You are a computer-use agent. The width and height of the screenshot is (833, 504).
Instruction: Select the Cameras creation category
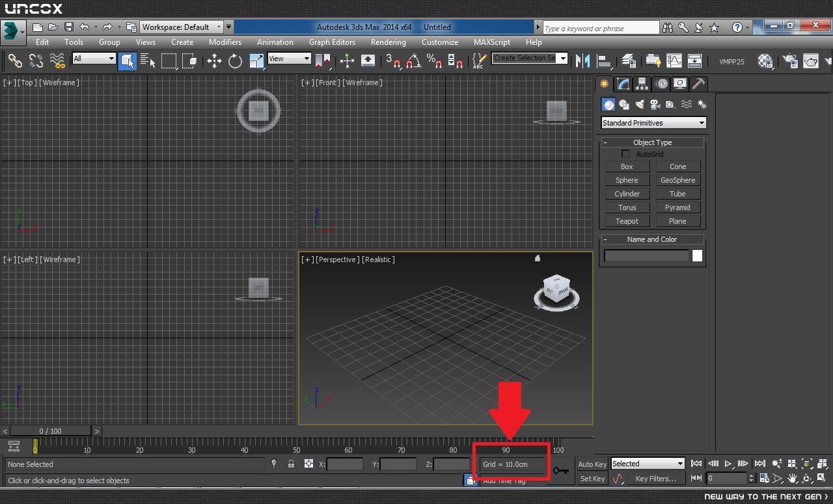655,105
